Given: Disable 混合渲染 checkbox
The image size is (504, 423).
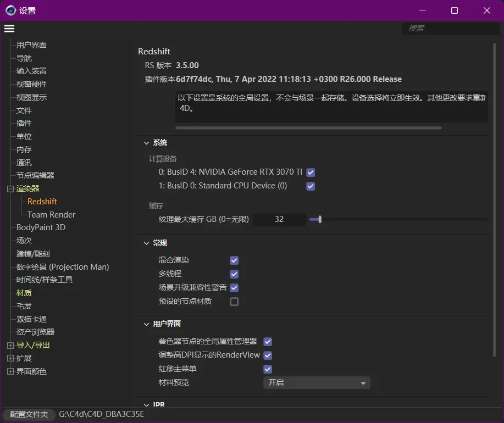Looking at the screenshot, I should pyautogui.click(x=234, y=260).
